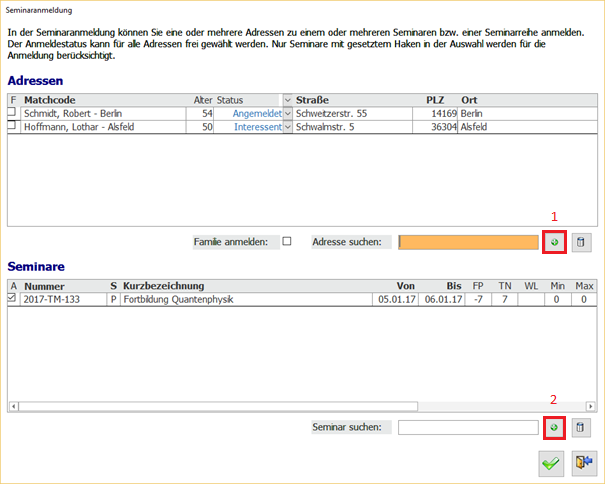Viewport: 607px width, 486px height.
Task: Click the seminar list horizontal scrollbar track
Action: [x=300, y=407]
